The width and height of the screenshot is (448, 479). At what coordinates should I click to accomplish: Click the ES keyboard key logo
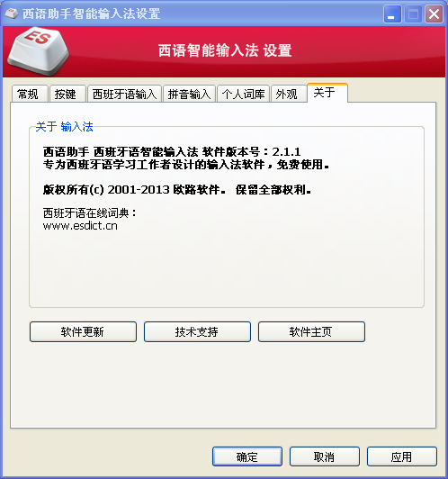coord(39,51)
